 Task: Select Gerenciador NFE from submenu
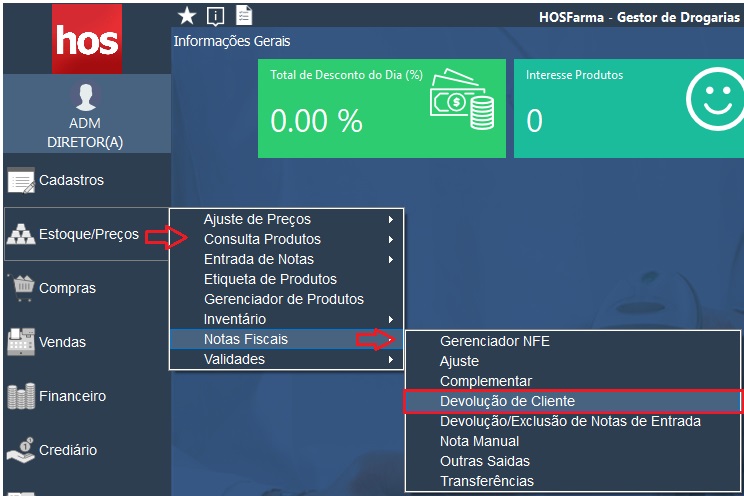(x=495, y=341)
